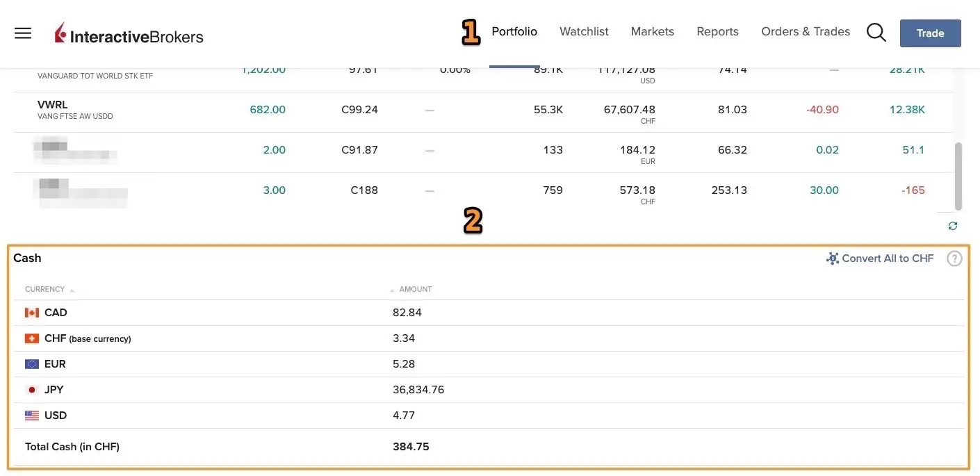Screen dimensions: 980x476
Task: Click total cash value 384.75
Action: pos(411,447)
